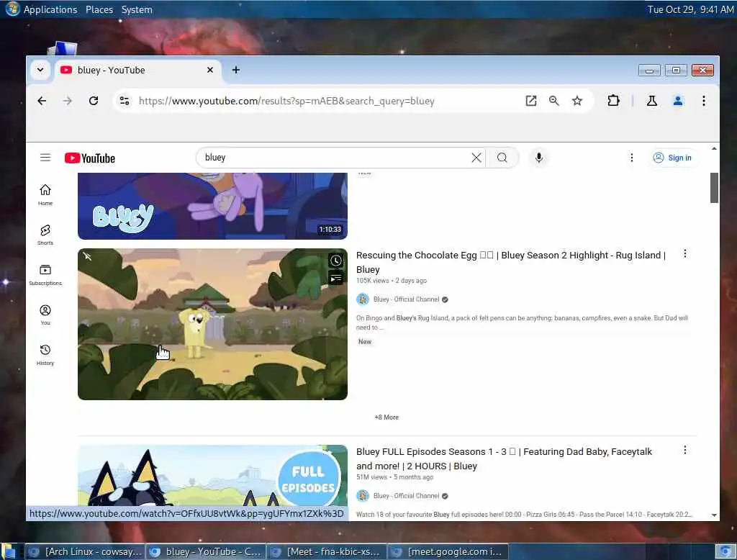The height and width of the screenshot is (560, 737).
Task: Open Bluey channel under Rug Island video
Action: (406, 299)
